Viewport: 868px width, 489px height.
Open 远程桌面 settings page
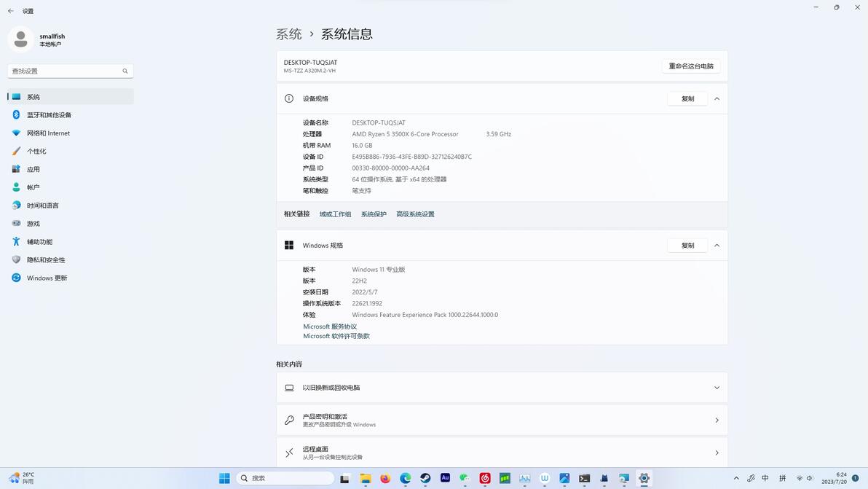502,453
